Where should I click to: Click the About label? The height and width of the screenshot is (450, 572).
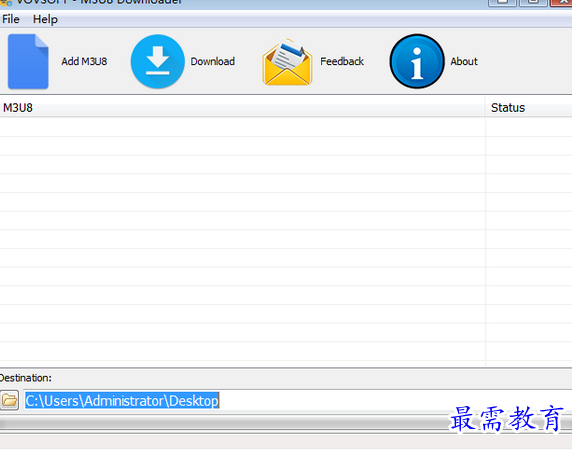(x=464, y=61)
